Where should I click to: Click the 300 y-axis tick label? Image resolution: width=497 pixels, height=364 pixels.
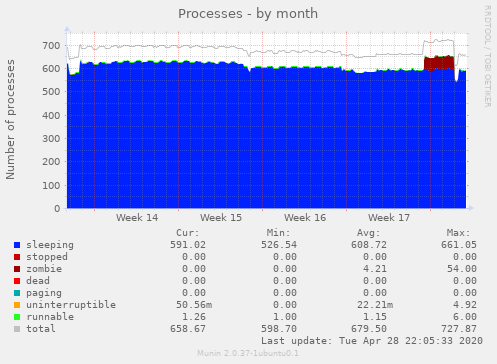(x=51, y=139)
